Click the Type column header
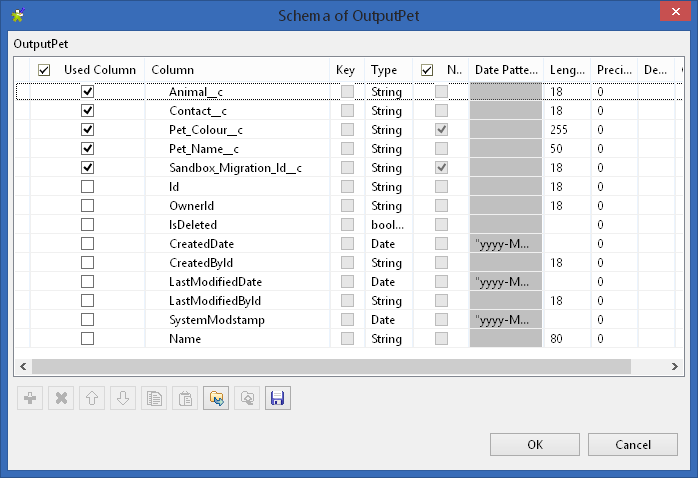 [385, 70]
